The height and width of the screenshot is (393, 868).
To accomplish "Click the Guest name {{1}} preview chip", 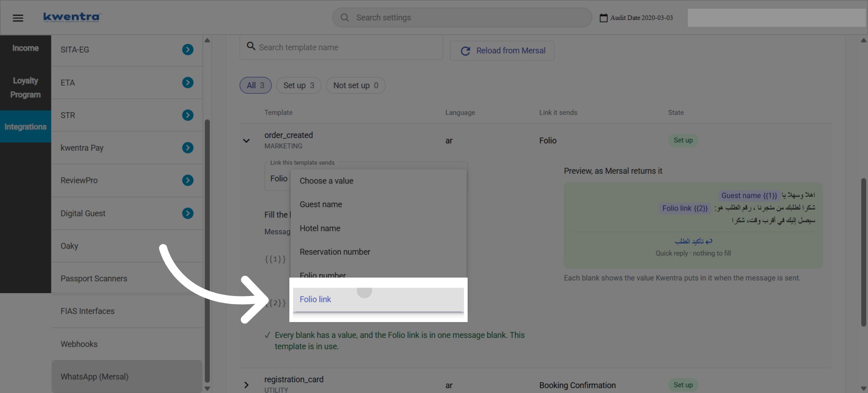I will coord(749,196).
